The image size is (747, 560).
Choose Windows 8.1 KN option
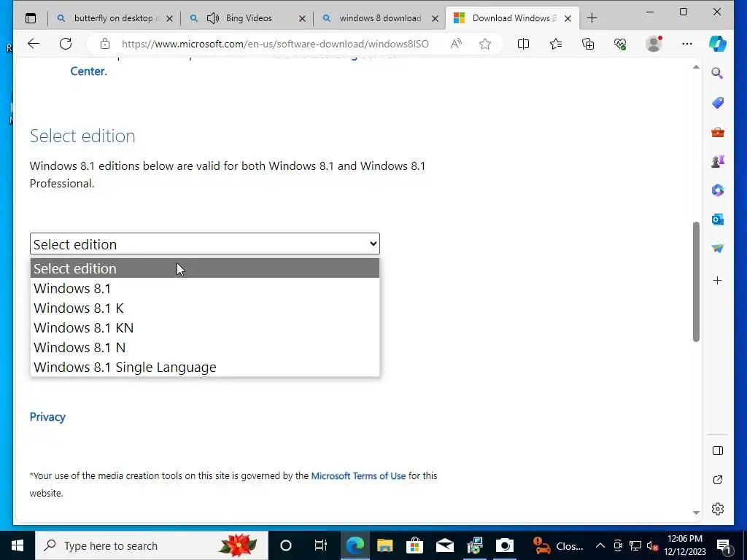click(205, 327)
